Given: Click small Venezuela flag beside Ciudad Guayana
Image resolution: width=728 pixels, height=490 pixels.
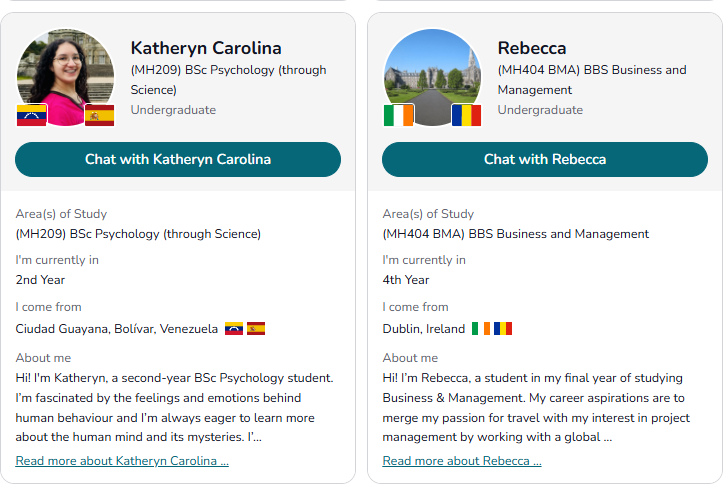Looking at the screenshot, I should point(234,328).
